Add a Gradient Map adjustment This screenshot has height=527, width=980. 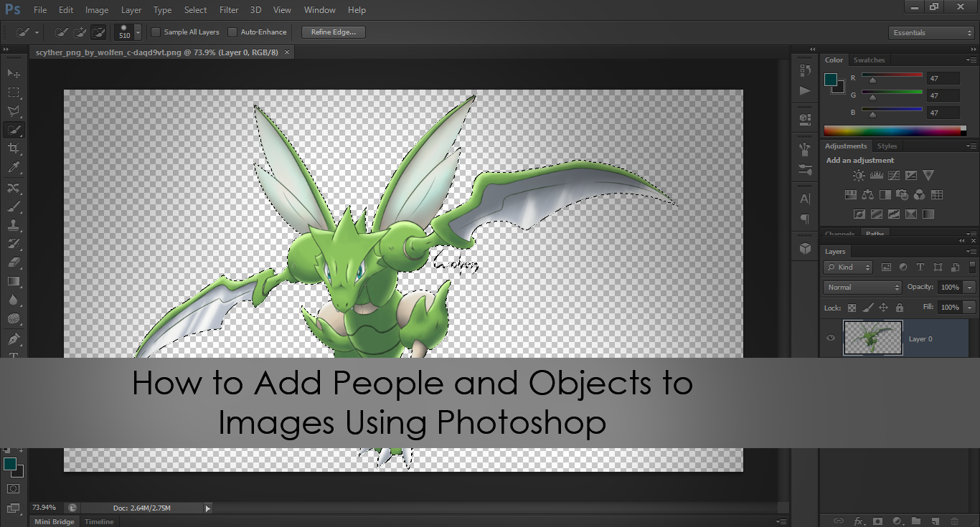928,214
